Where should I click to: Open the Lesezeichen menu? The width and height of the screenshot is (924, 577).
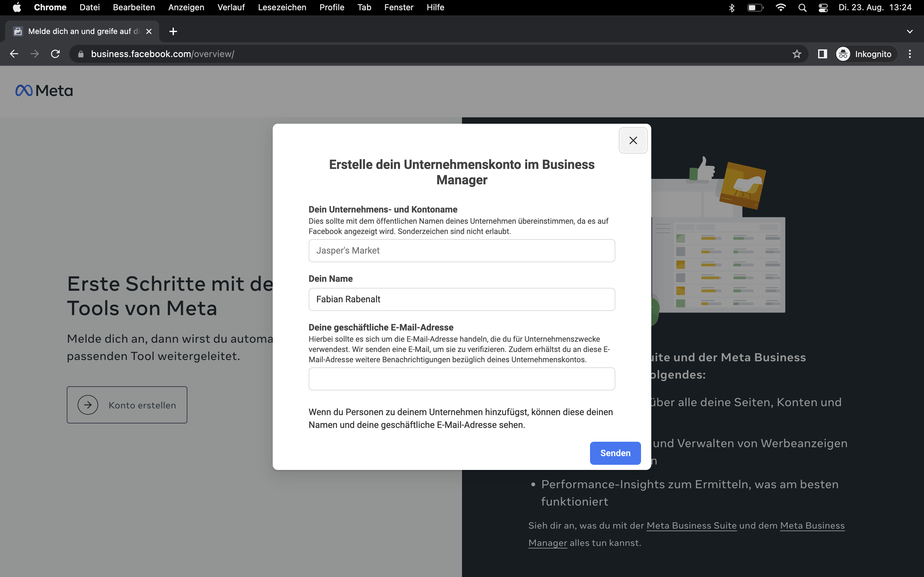[282, 8]
